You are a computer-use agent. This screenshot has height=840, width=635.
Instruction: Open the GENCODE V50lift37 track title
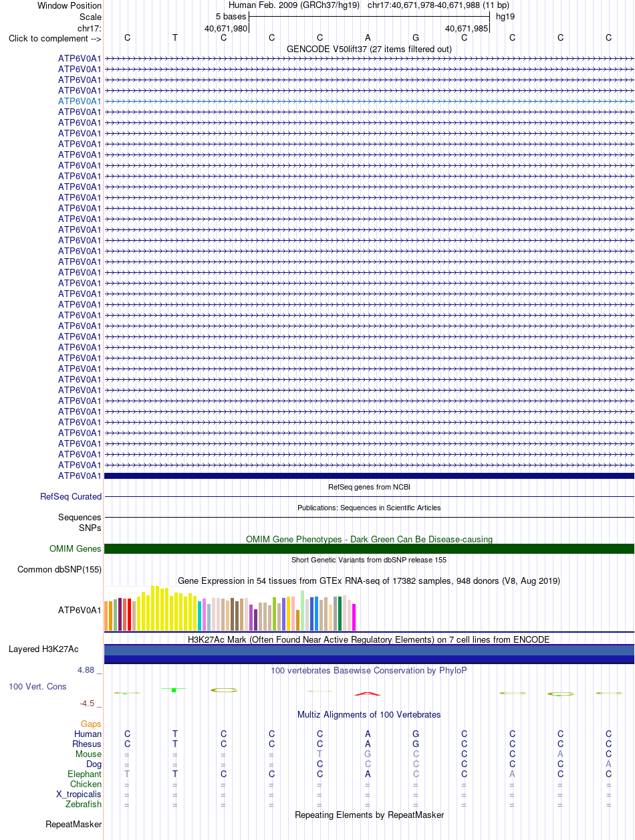(x=369, y=49)
